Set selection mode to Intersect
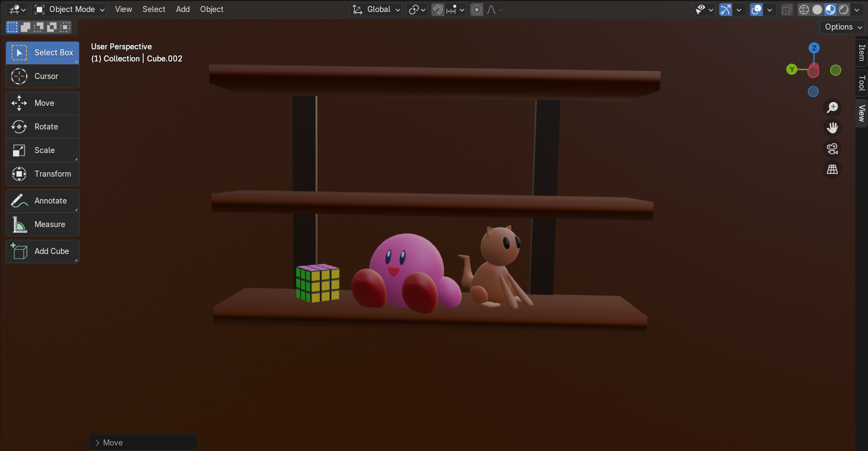868x451 pixels. 65,27
